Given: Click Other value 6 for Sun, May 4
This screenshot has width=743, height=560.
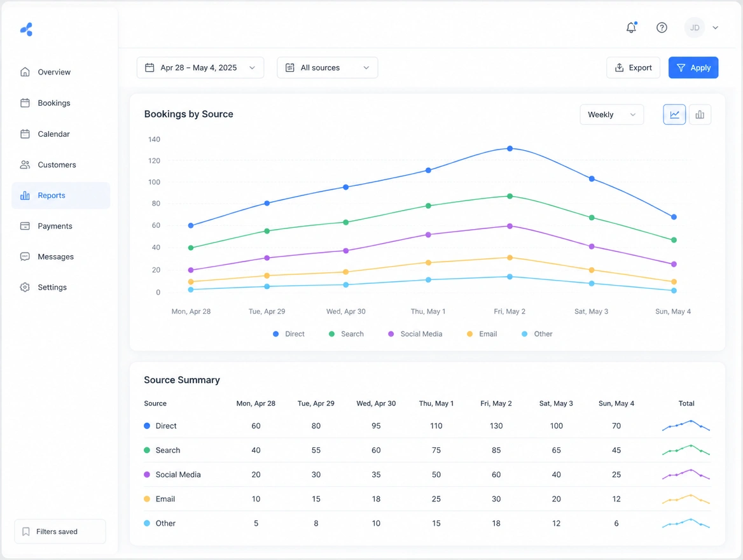Looking at the screenshot, I should point(616,524).
